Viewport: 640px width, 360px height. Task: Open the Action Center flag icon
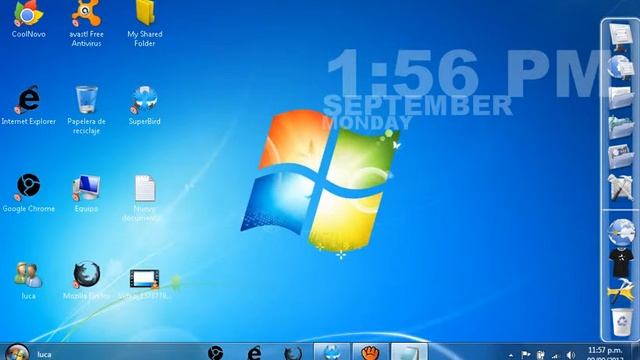[x=526, y=355]
